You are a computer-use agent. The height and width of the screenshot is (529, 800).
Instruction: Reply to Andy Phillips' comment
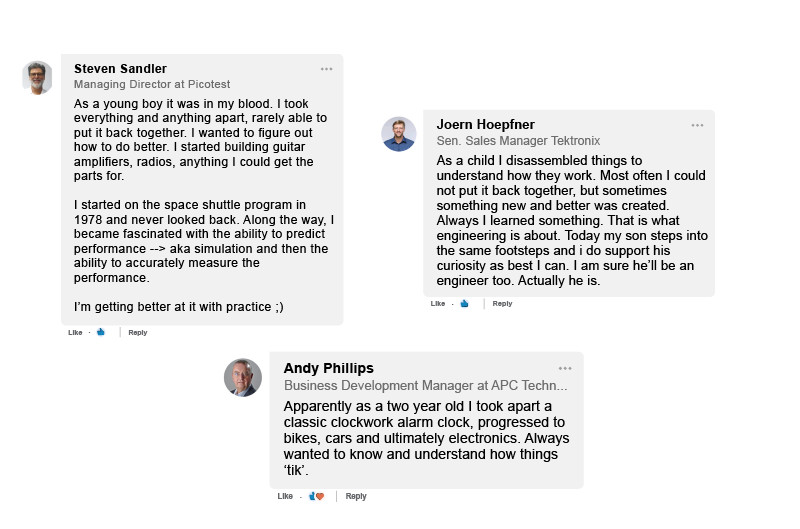(x=356, y=496)
